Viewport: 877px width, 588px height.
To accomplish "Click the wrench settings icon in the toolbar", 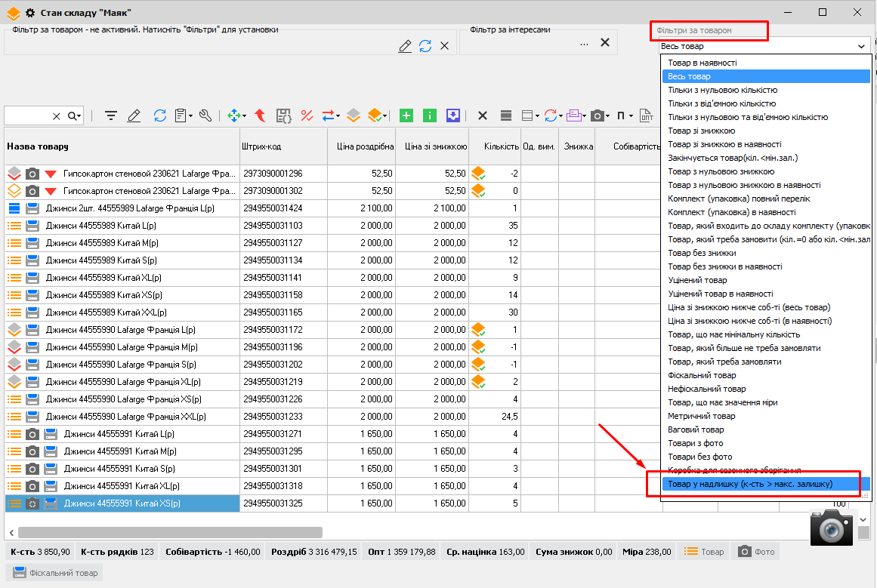I will [205, 115].
